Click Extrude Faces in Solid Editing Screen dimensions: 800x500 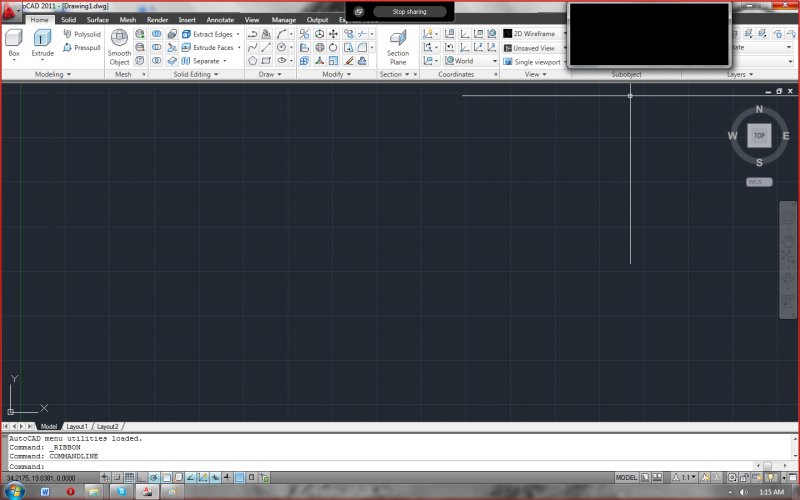coord(211,47)
